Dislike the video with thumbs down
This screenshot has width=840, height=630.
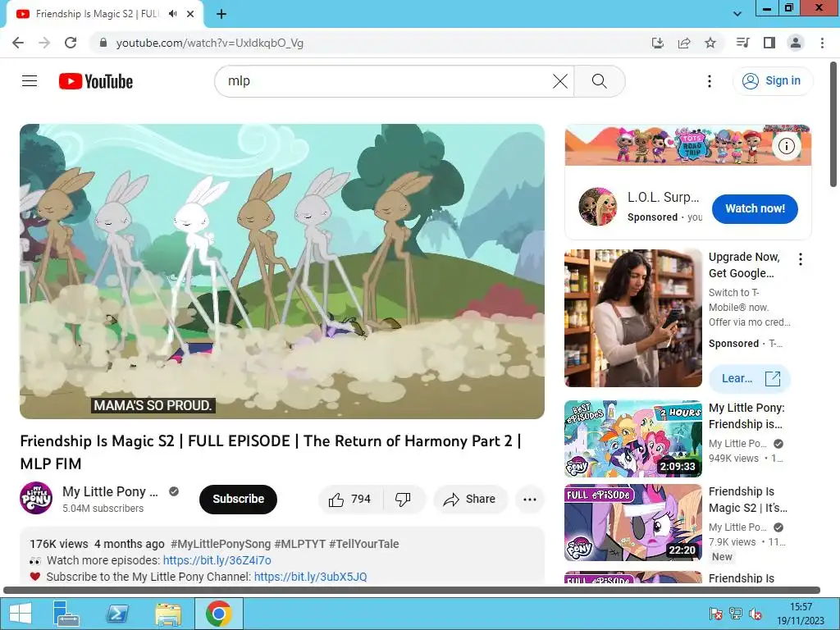click(404, 500)
